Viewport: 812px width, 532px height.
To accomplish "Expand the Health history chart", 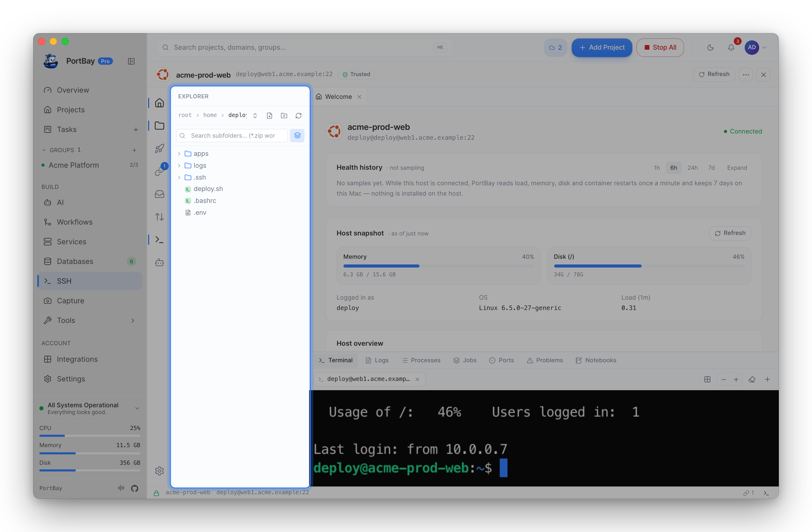I will [x=737, y=168].
